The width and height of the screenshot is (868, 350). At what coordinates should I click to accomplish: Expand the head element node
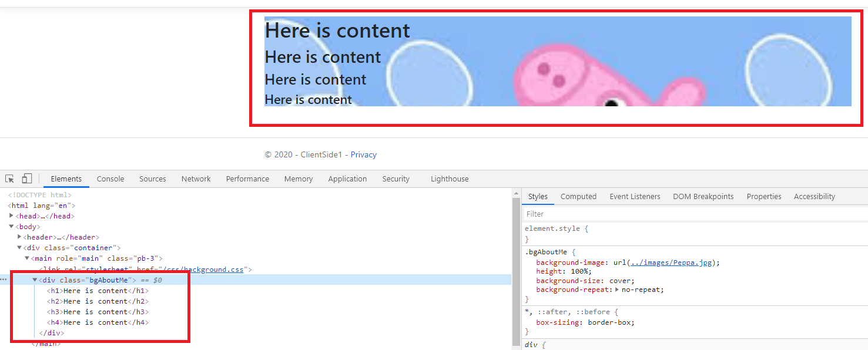pyautogui.click(x=12, y=216)
